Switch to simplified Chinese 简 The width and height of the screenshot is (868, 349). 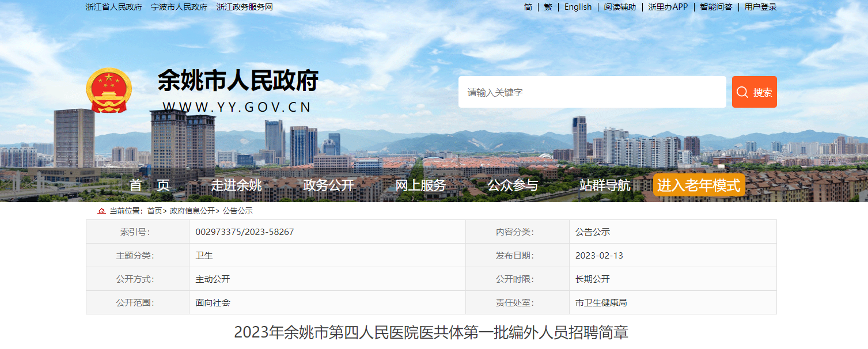(528, 7)
